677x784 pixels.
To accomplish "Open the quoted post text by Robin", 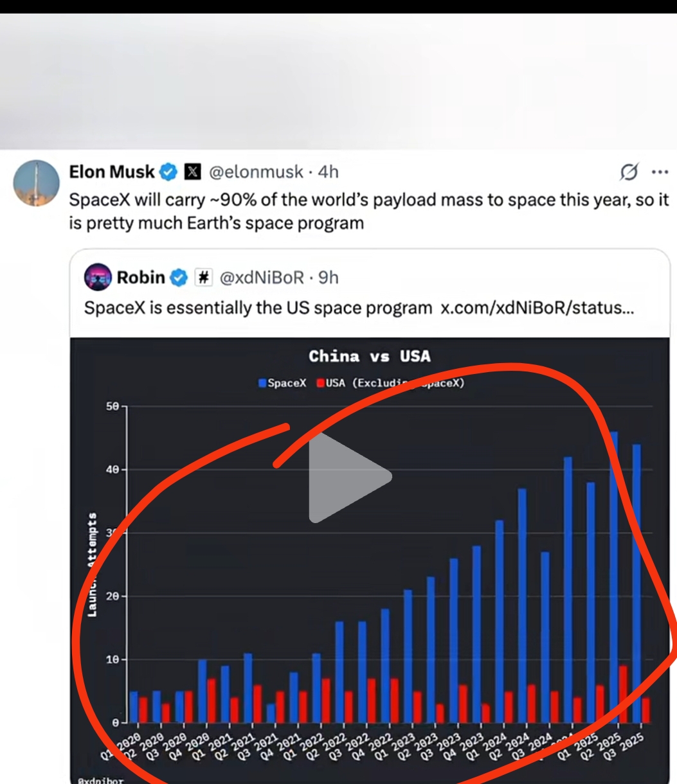I will click(x=258, y=308).
